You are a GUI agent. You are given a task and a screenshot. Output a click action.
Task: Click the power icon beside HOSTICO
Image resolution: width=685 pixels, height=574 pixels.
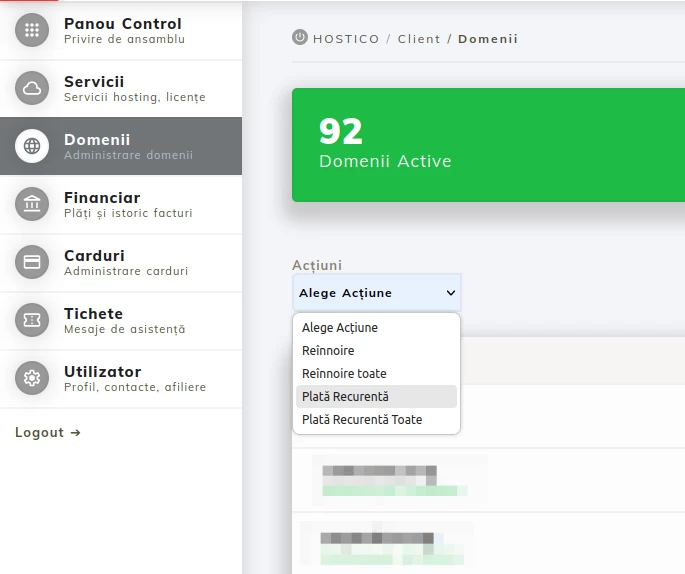pyautogui.click(x=300, y=38)
